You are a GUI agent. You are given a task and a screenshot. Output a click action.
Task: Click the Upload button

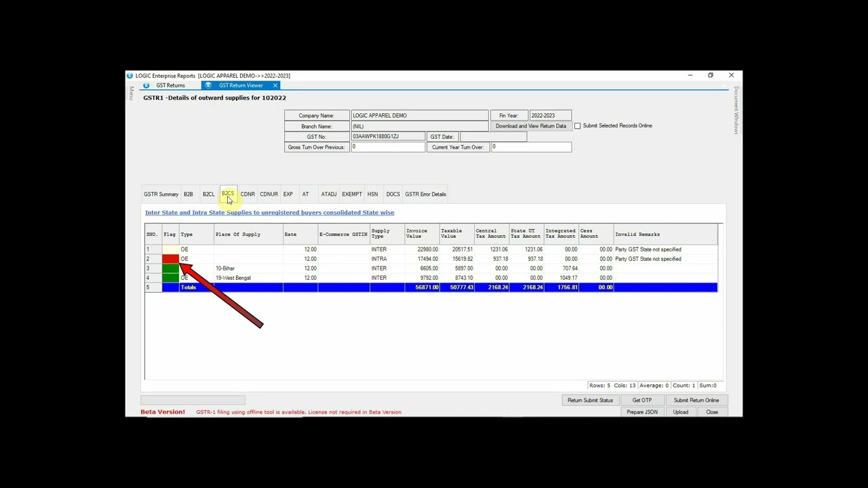[x=680, y=412]
